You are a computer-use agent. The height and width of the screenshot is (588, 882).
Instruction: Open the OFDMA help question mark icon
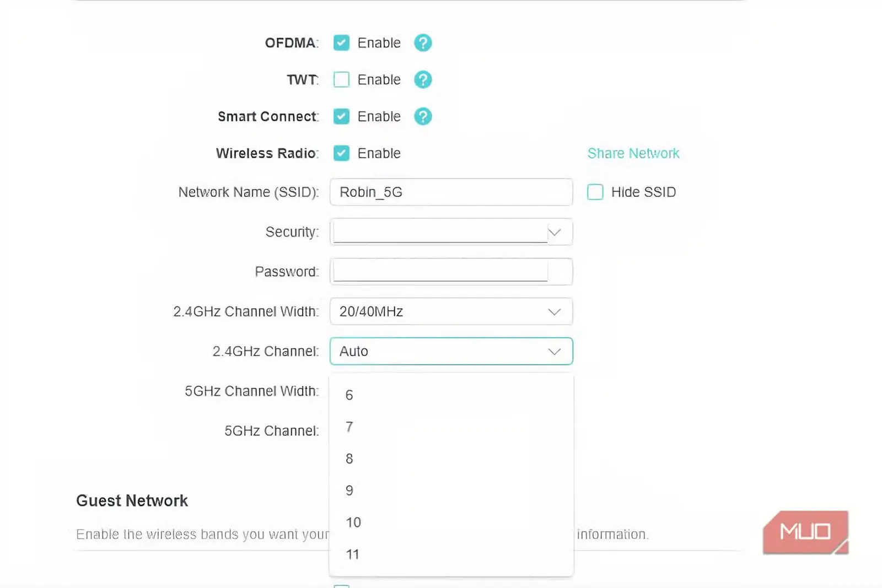point(423,43)
